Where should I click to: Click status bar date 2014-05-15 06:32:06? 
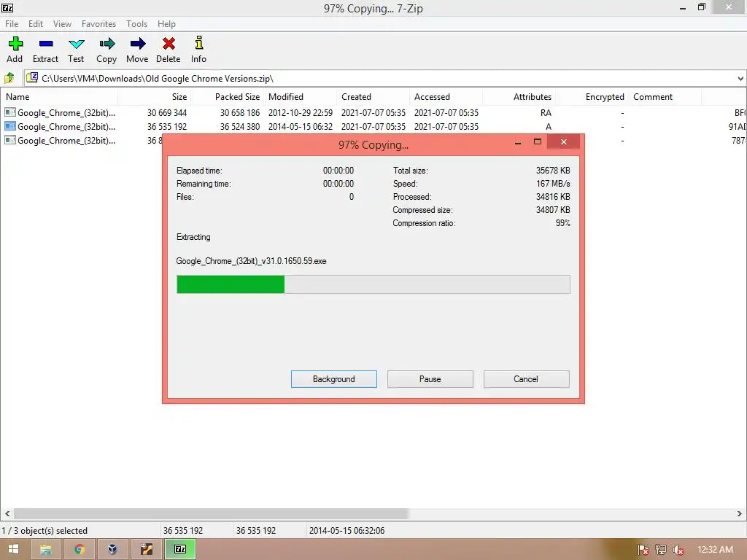pyautogui.click(x=347, y=531)
